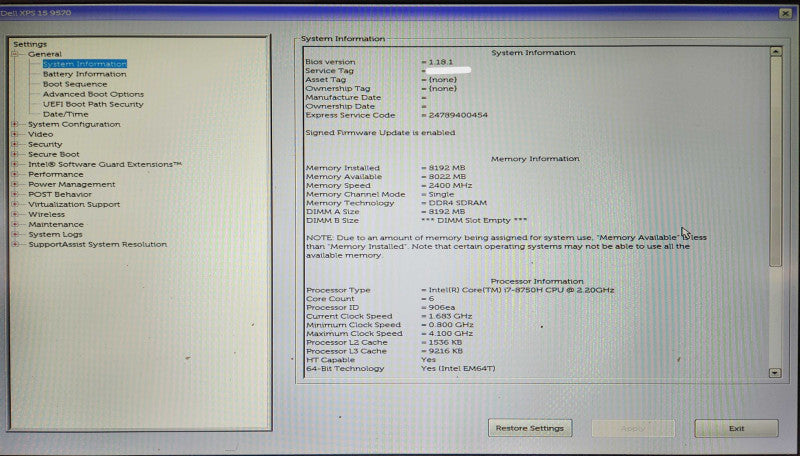The height and width of the screenshot is (456, 800).
Task: Close the BIOS setup window
Action: 786,13
